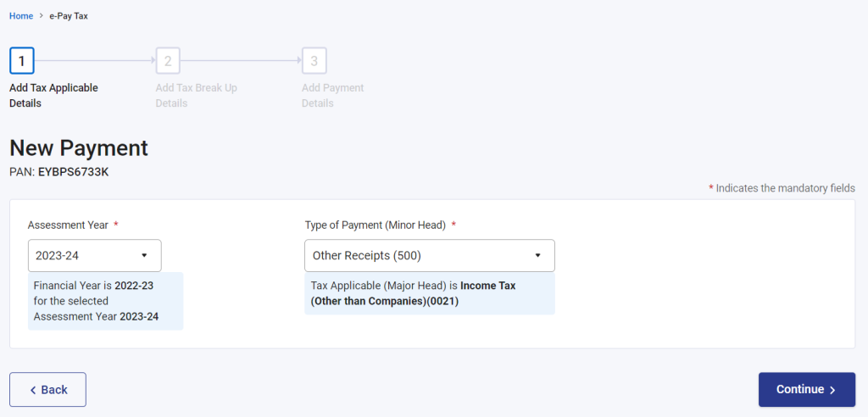Image resolution: width=868 pixels, height=417 pixels.
Task: Open the Assessment Year 2023-24 dropdown
Action: tap(95, 255)
